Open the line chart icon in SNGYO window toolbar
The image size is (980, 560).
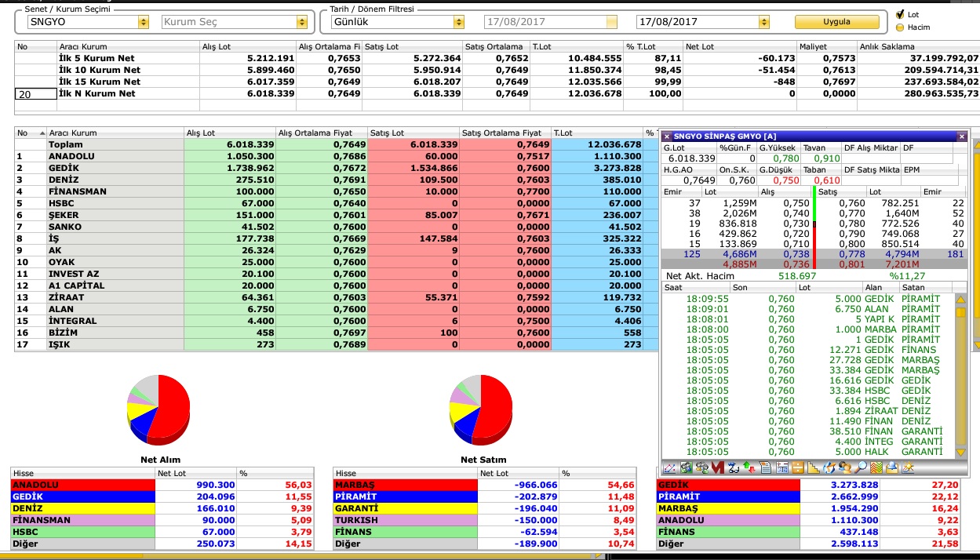click(x=669, y=468)
